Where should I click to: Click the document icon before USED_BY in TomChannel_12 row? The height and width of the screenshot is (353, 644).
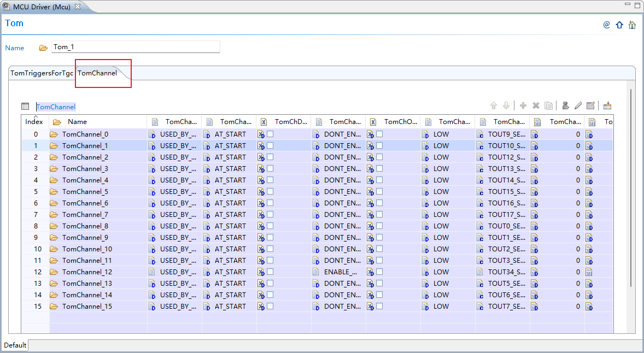[152, 272]
